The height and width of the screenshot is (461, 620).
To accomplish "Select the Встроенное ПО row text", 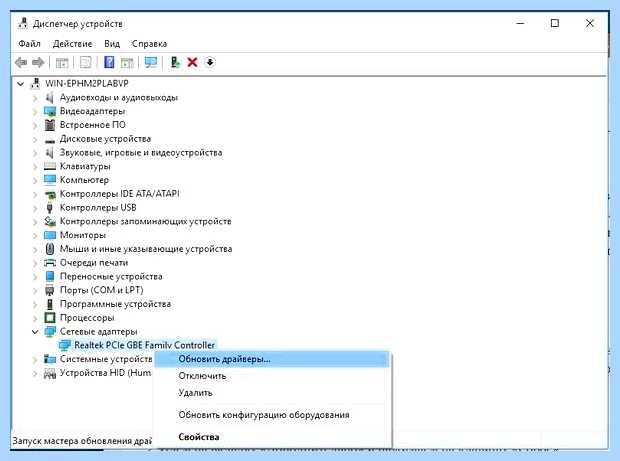I will tap(93, 125).
